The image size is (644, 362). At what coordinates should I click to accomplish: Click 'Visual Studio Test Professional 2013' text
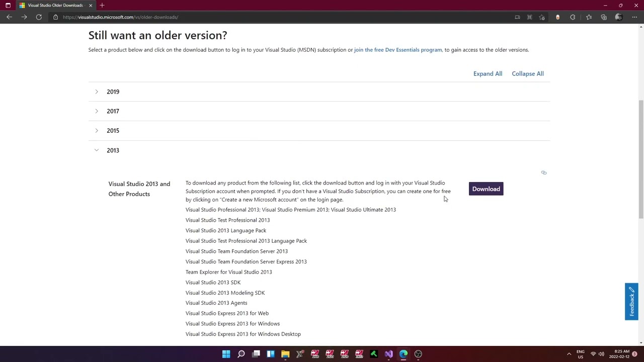point(227,220)
